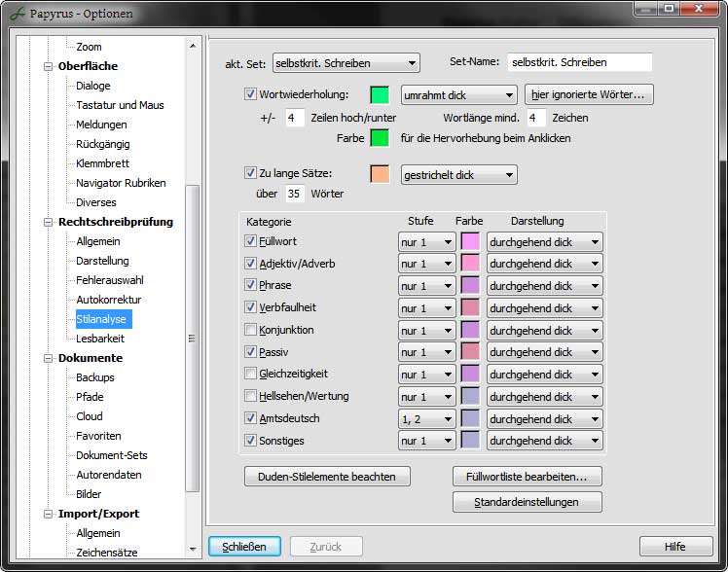
Task: Click tree scrollbar up arrow
Action: tap(193, 46)
